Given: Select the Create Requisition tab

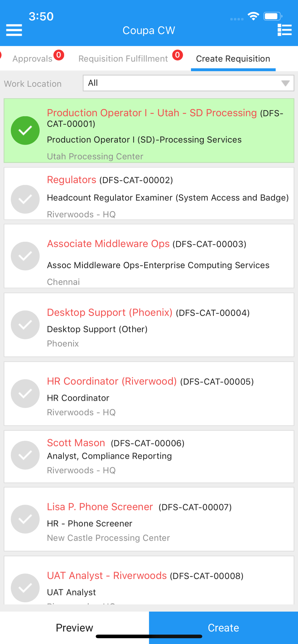Looking at the screenshot, I should (x=233, y=59).
